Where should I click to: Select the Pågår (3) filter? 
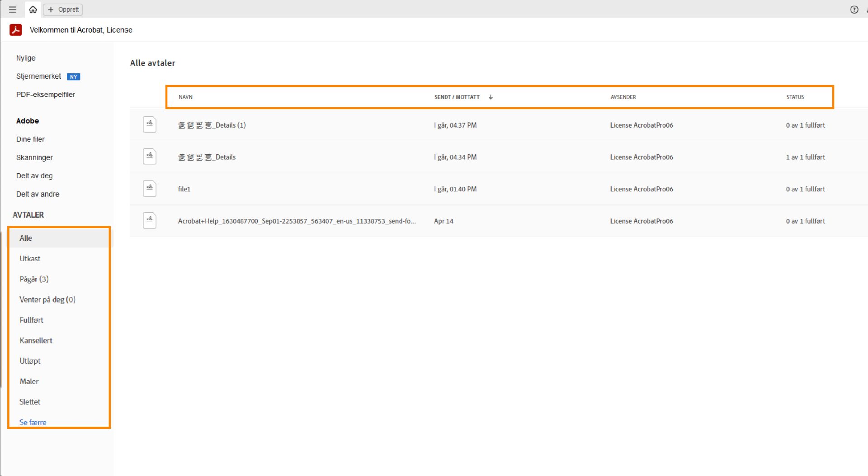[x=34, y=279]
